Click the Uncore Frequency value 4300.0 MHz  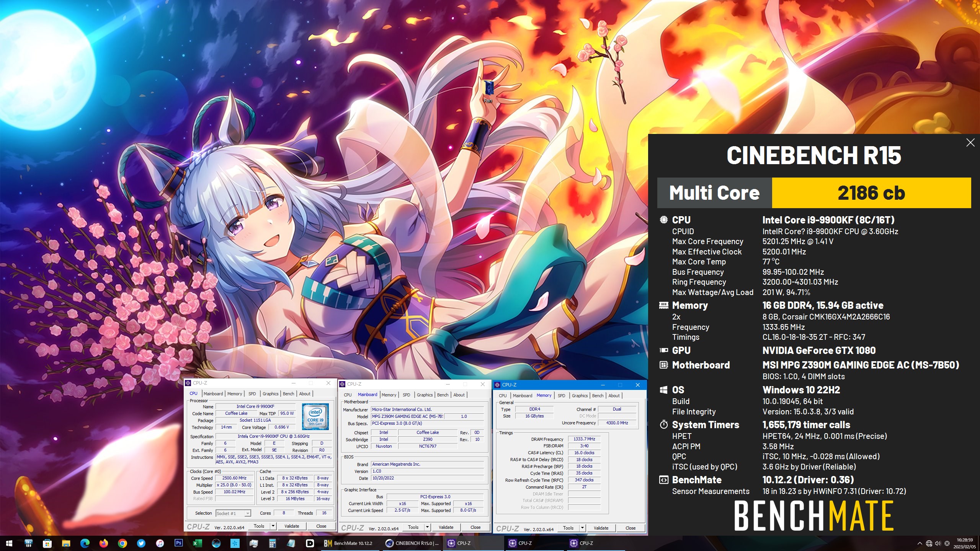click(x=617, y=423)
